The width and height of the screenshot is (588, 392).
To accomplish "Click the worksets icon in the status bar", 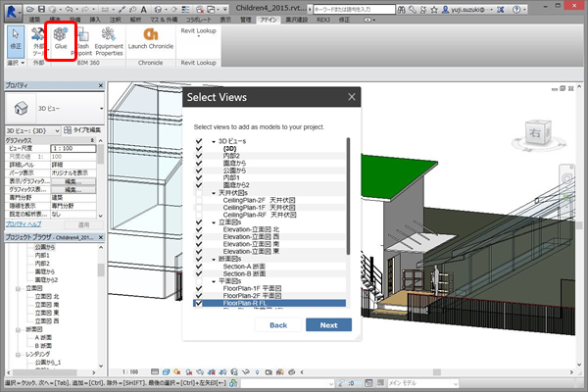I will (233, 383).
